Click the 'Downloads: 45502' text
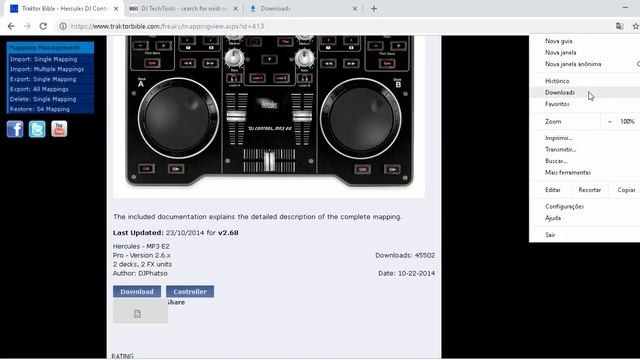 405,255
